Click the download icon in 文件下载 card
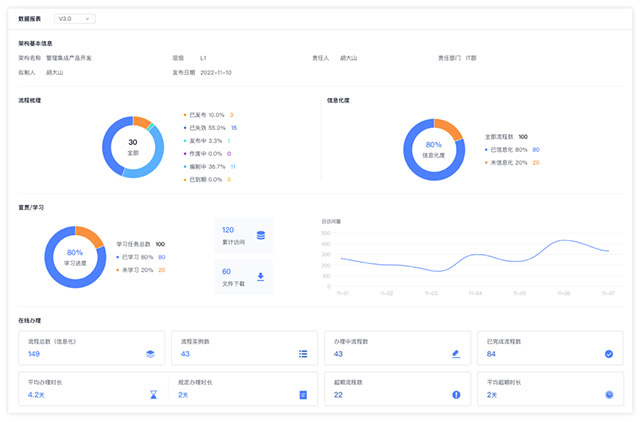640x422 pixels. coord(261,277)
